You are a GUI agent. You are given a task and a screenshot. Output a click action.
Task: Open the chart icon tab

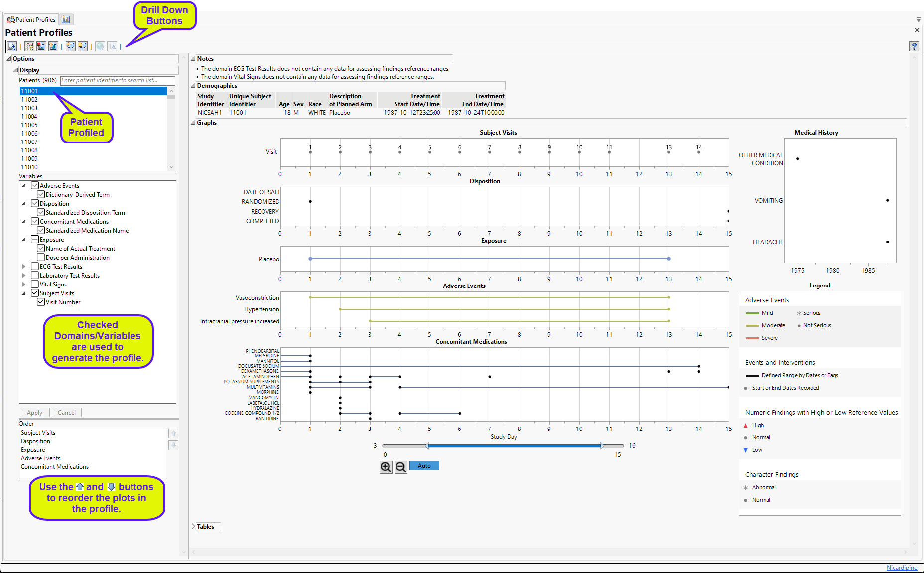(66, 20)
